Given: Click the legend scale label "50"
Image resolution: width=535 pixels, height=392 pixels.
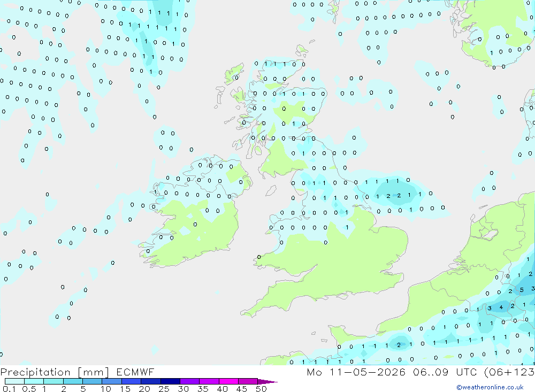Looking at the screenshot, I should coord(261,389).
